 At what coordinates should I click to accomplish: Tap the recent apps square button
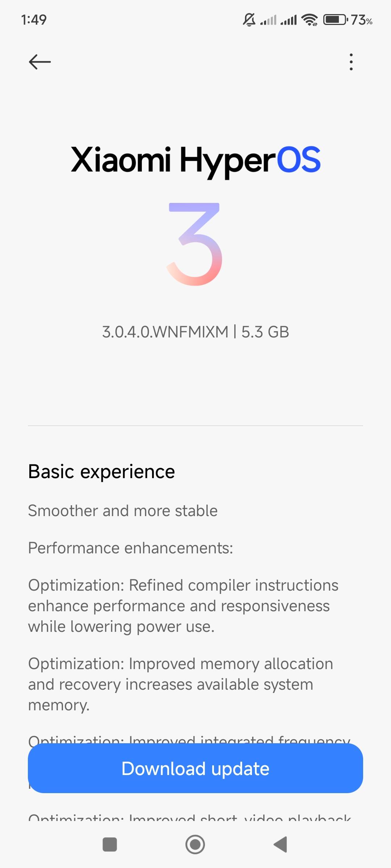pos(110,844)
